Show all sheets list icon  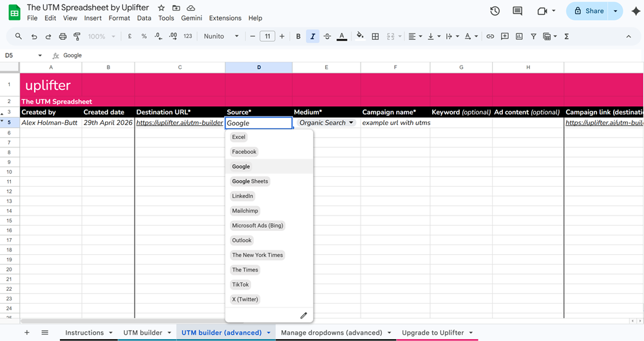[45, 333]
